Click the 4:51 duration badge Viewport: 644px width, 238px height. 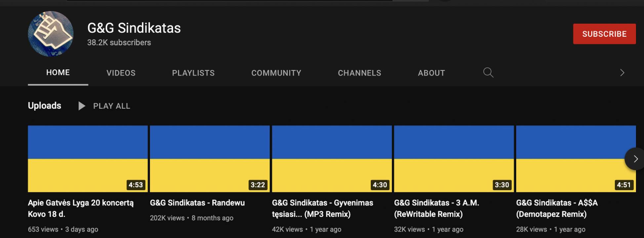(x=624, y=185)
